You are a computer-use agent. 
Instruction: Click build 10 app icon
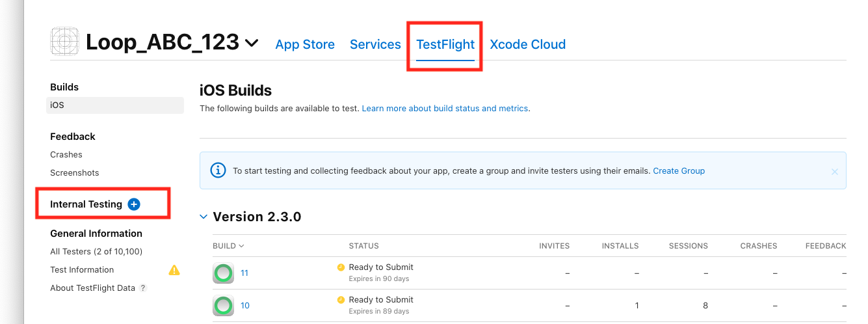[223, 306]
